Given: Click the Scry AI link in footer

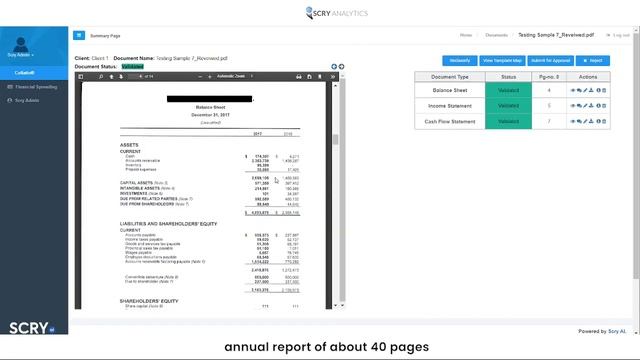Looking at the screenshot, I should tap(617, 331).
